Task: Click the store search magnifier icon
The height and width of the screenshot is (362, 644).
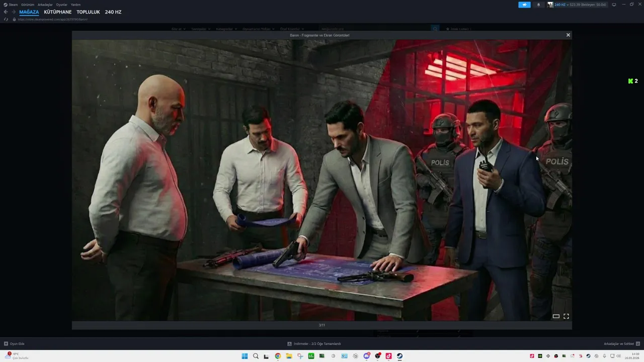Action: [435, 29]
